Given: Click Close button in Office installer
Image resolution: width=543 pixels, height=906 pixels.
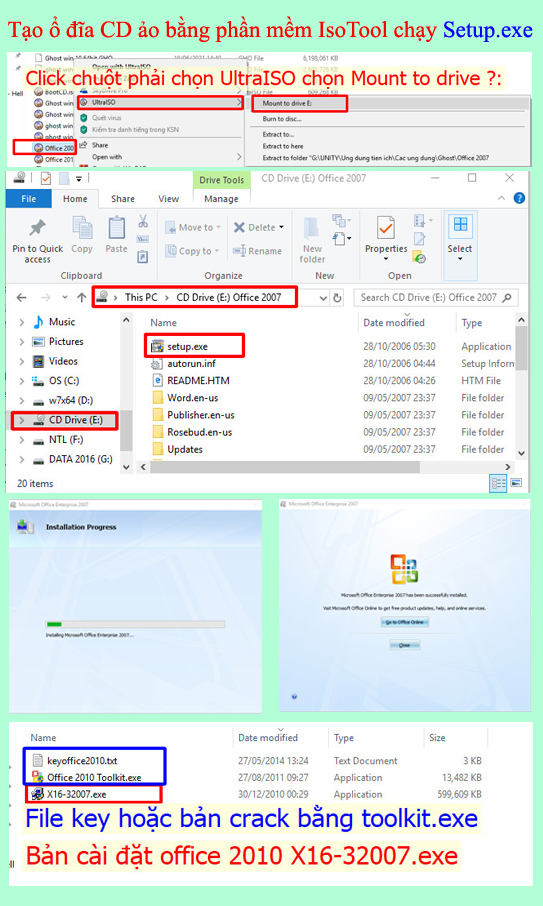Looking at the screenshot, I should click(404, 645).
